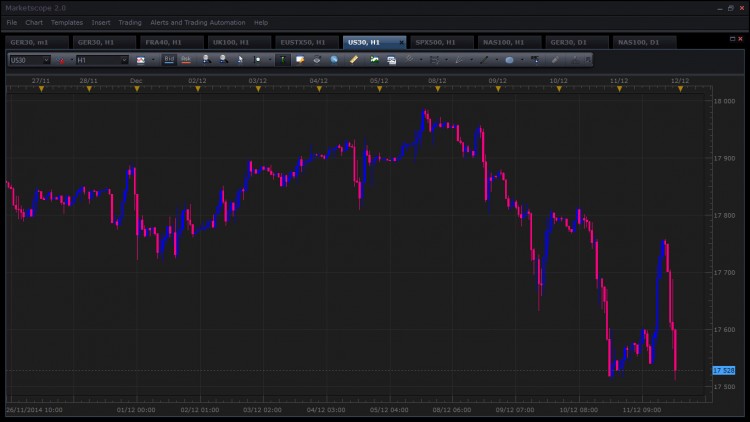Switch to the SPX500, H1 chart tab

point(442,43)
